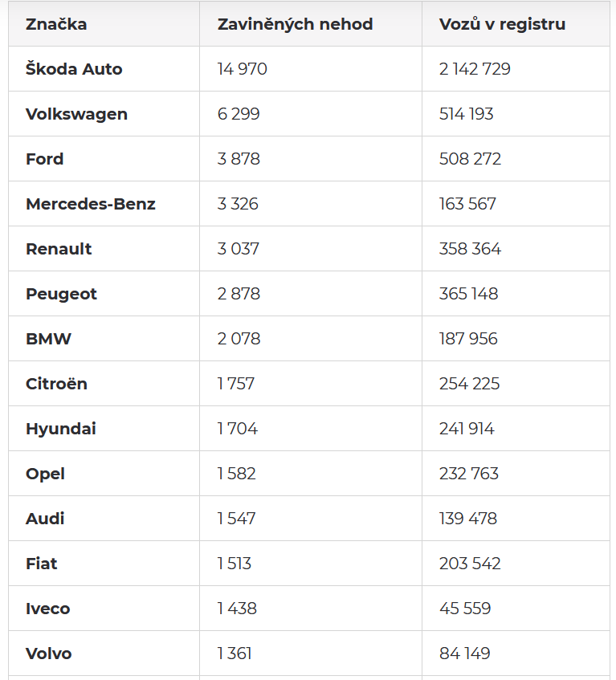Click the Fiat row label
The width and height of the screenshot is (616, 680).
[42, 564]
